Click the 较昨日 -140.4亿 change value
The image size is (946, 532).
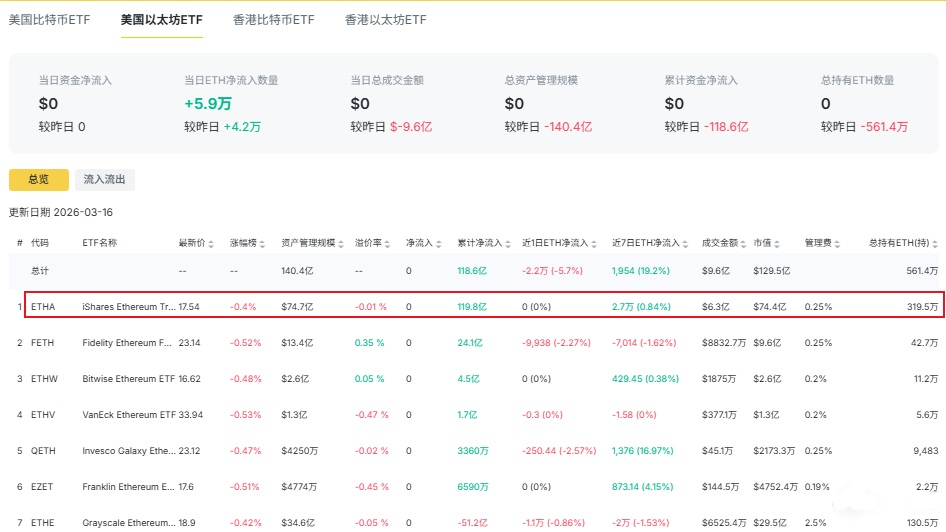pyautogui.click(x=568, y=127)
